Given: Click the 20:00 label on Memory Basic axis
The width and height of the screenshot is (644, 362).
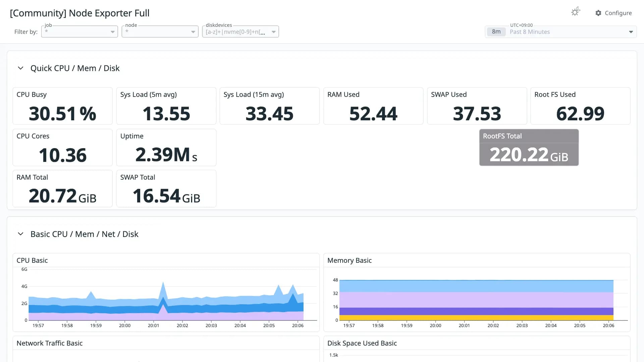Looking at the screenshot, I should point(435,325).
